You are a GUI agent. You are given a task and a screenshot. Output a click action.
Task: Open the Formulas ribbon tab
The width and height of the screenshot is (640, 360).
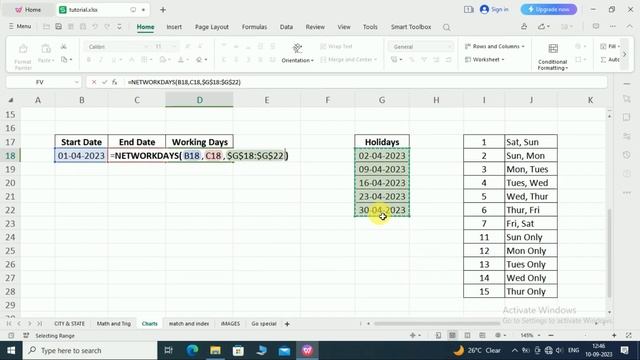pos(254,27)
